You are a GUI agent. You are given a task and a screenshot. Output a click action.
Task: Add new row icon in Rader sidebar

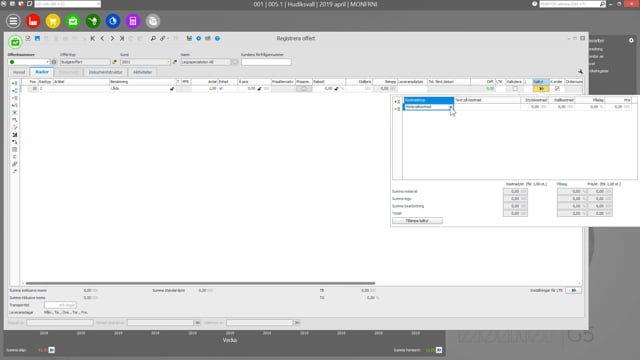point(15,83)
